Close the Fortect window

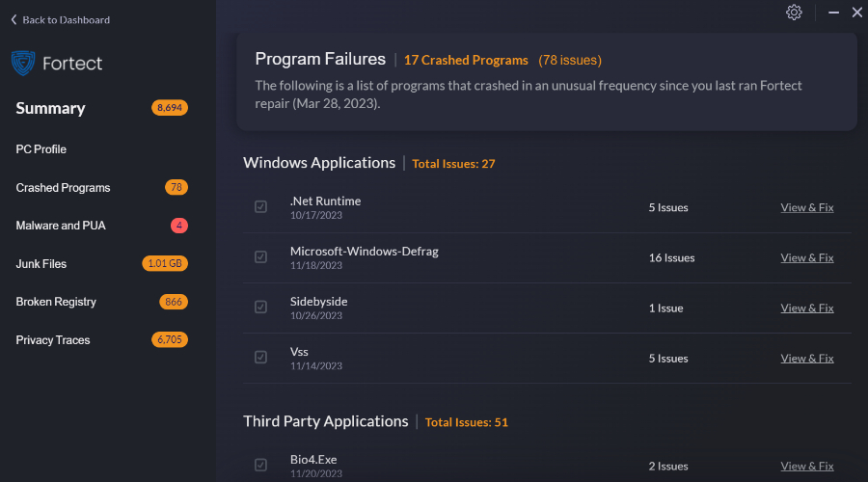pos(857,13)
